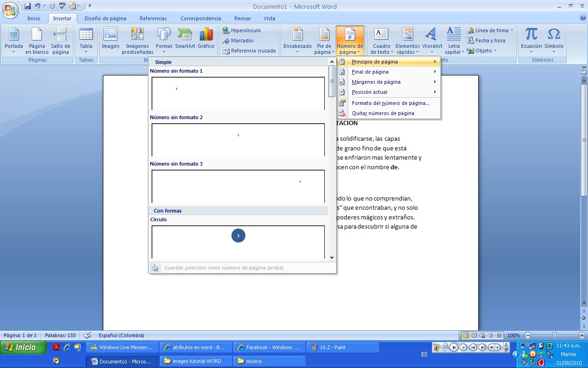Expand the Cuadro de texto gallery
The height and width of the screenshot is (368, 588).
(382, 40)
